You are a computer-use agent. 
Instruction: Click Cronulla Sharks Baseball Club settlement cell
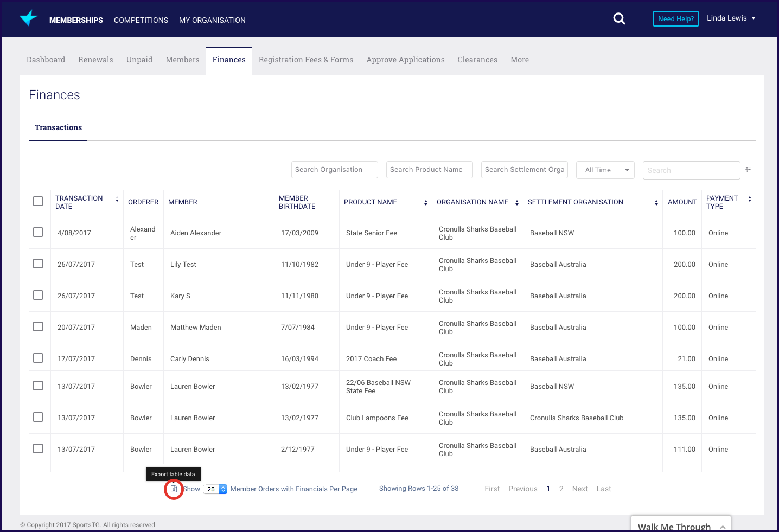(577, 418)
